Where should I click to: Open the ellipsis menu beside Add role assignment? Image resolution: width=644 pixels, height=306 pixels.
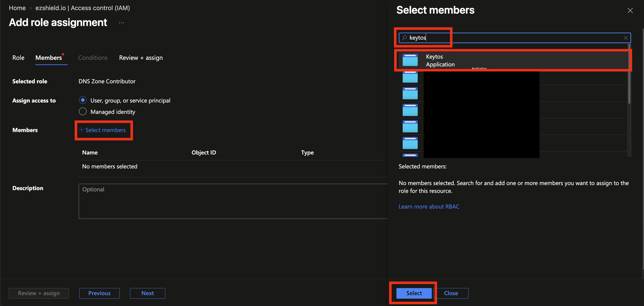[x=122, y=23]
